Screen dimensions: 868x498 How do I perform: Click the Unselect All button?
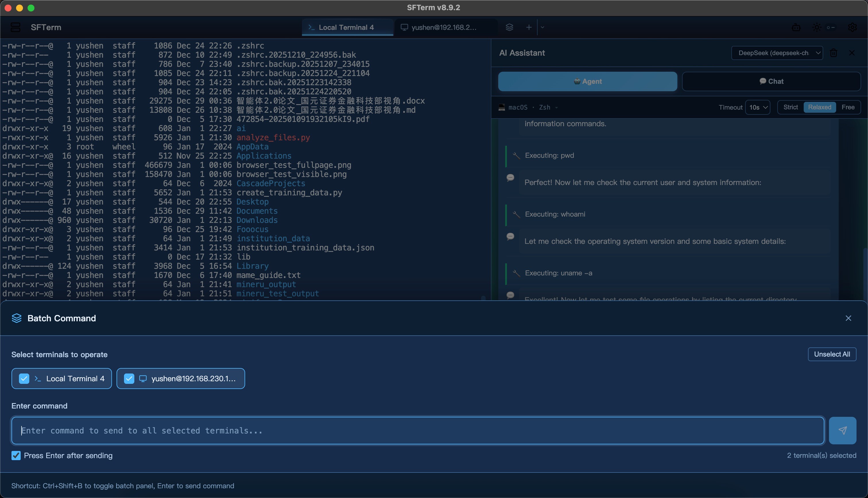click(x=832, y=354)
